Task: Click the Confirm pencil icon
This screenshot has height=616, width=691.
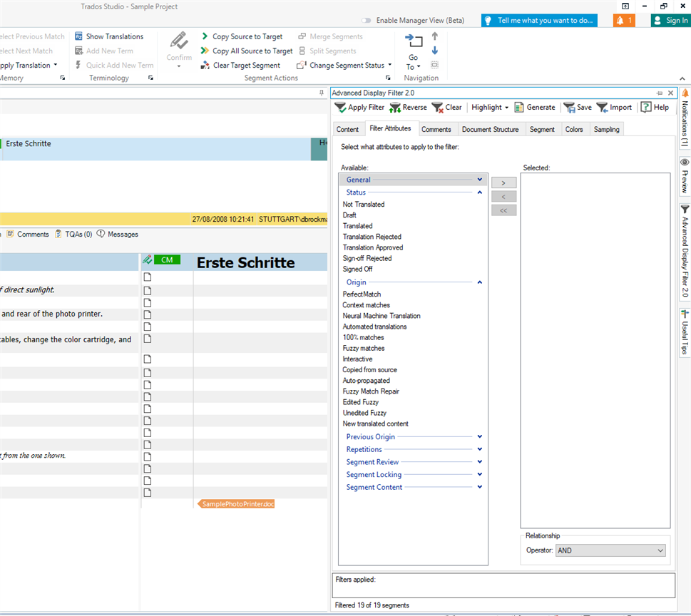Action: [x=179, y=41]
